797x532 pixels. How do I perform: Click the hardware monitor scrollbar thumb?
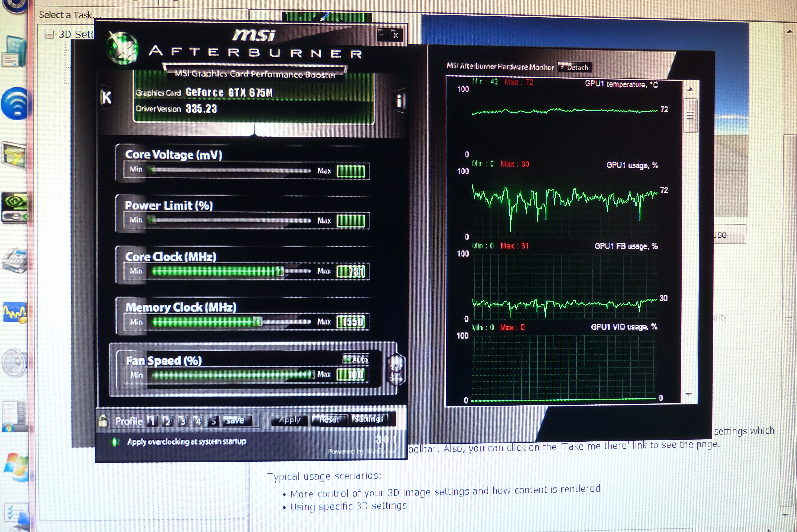690,116
